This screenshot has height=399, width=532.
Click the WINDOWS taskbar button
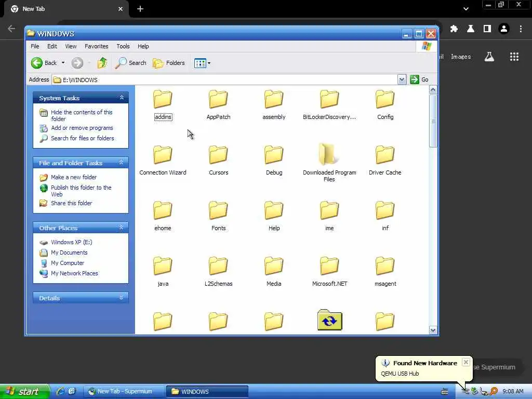[x=207, y=391]
